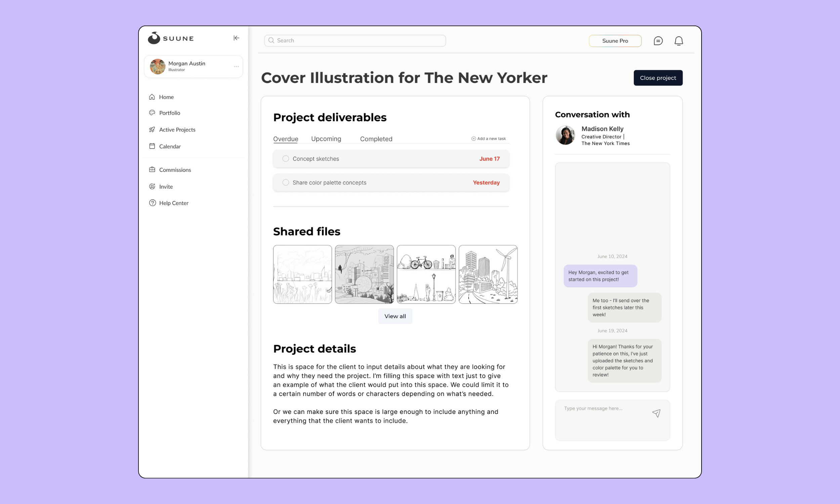840x504 pixels.
Task: Switch to the Completed tab
Action: tap(376, 139)
